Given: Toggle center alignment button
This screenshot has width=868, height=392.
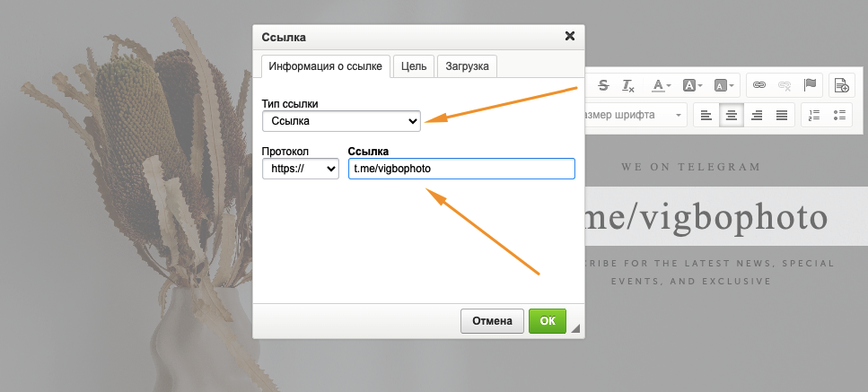Looking at the screenshot, I should point(732,115).
